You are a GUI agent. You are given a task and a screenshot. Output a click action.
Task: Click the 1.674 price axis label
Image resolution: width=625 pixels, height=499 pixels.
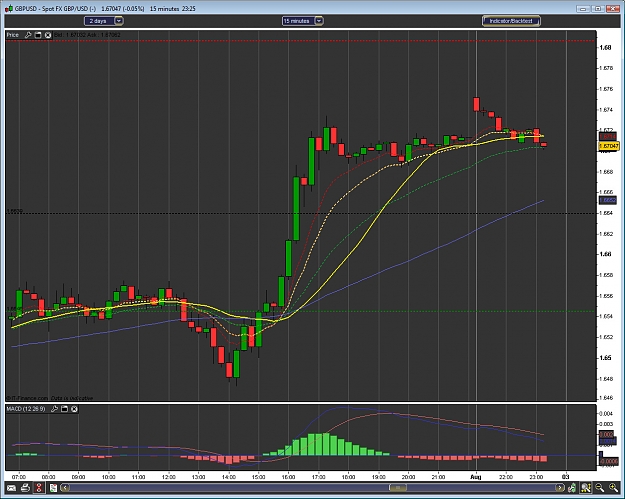(606, 110)
